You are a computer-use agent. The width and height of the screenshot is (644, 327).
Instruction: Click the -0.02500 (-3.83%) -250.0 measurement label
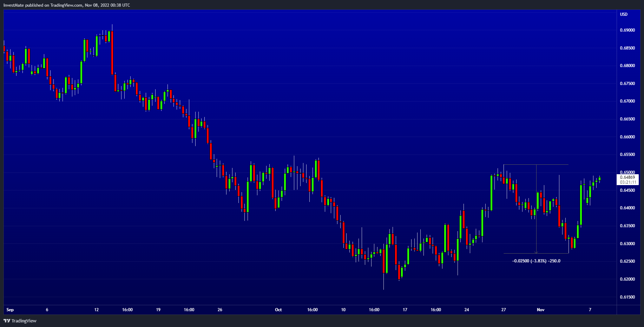[536, 261]
